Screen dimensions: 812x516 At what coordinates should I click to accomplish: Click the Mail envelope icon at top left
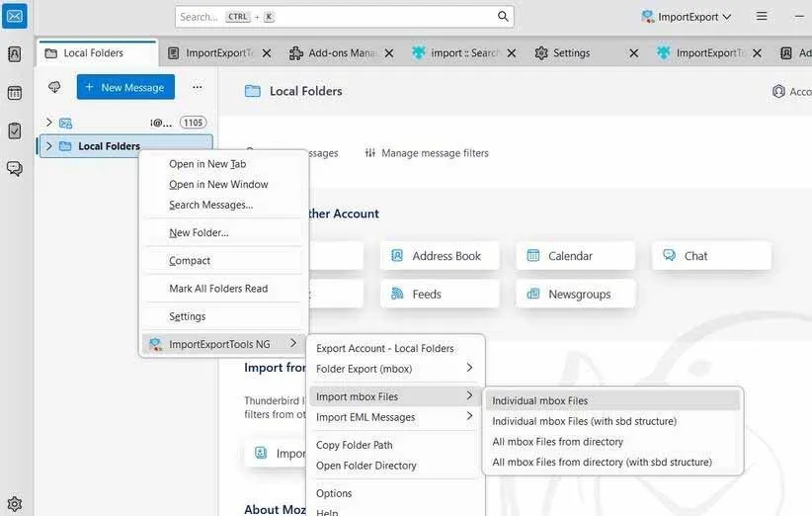pos(15,17)
